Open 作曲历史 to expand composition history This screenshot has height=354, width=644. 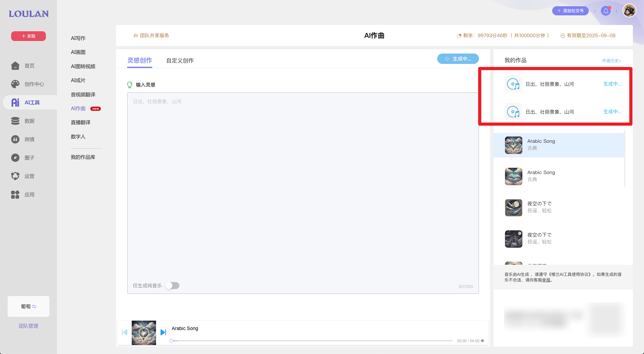pos(611,60)
